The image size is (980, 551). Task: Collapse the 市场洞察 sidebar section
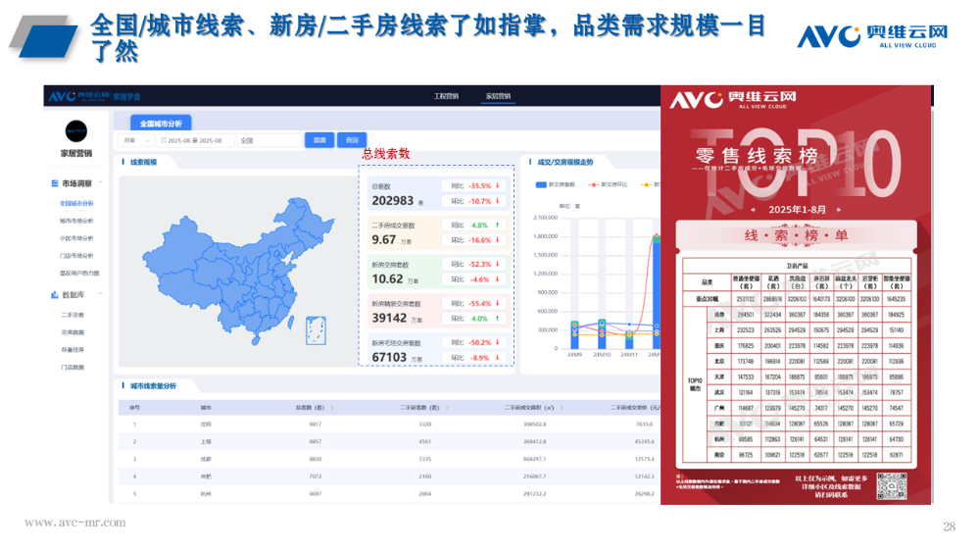102,183
